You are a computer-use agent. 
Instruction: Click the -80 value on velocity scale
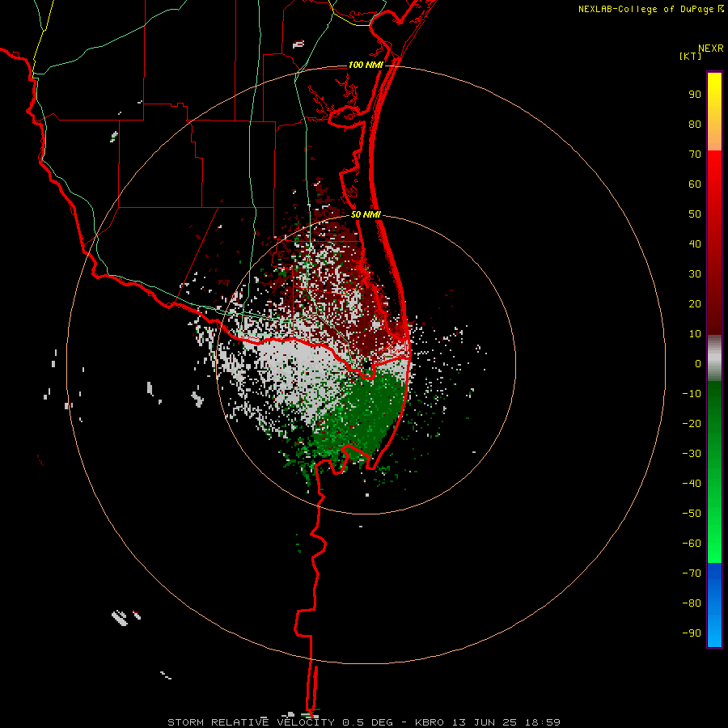[692, 603]
